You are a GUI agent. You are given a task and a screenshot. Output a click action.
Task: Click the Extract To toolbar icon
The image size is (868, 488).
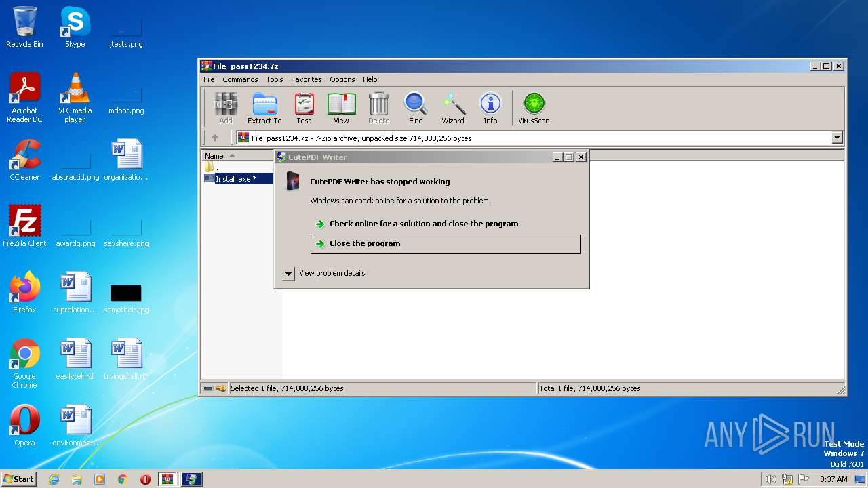point(264,108)
